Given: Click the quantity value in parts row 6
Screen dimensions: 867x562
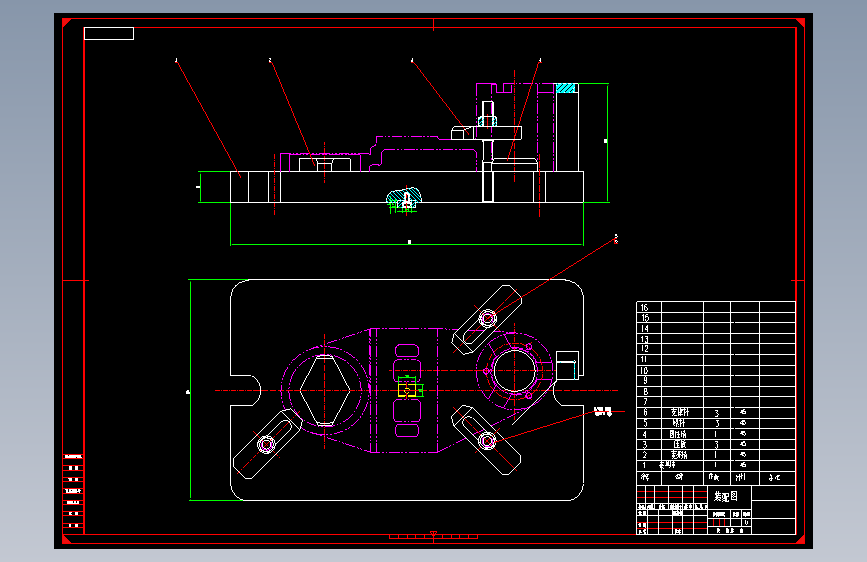Looking at the screenshot, I should [717, 413].
